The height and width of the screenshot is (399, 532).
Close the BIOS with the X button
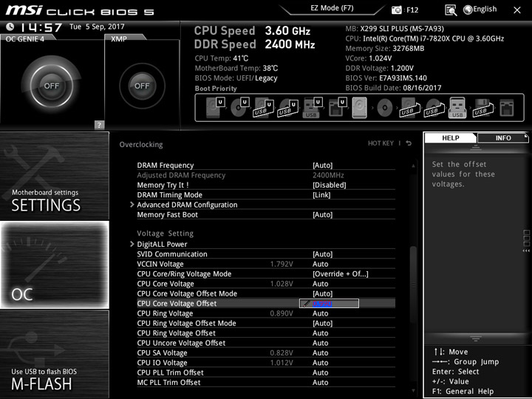pyautogui.click(x=516, y=10)
